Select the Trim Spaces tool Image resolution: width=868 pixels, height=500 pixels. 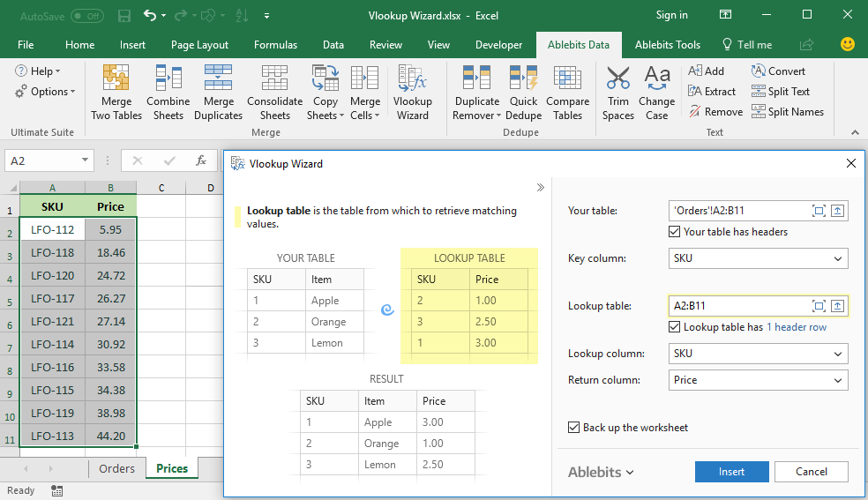click(x=617, y=93)
